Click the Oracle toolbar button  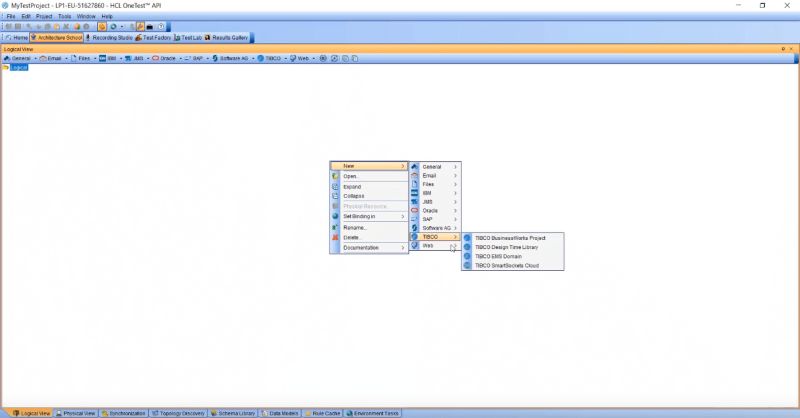(164, 59)
